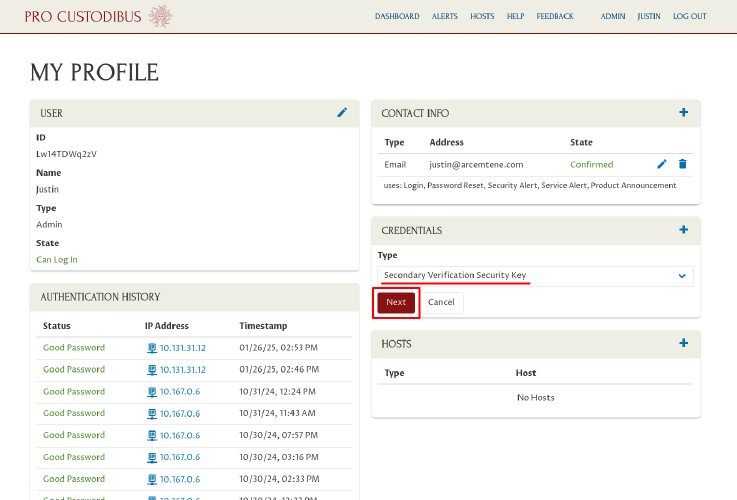Click timestamp 10/31/24, 11:43 AM
This screenshot has height=500, width=737.
tap(277, 413)
